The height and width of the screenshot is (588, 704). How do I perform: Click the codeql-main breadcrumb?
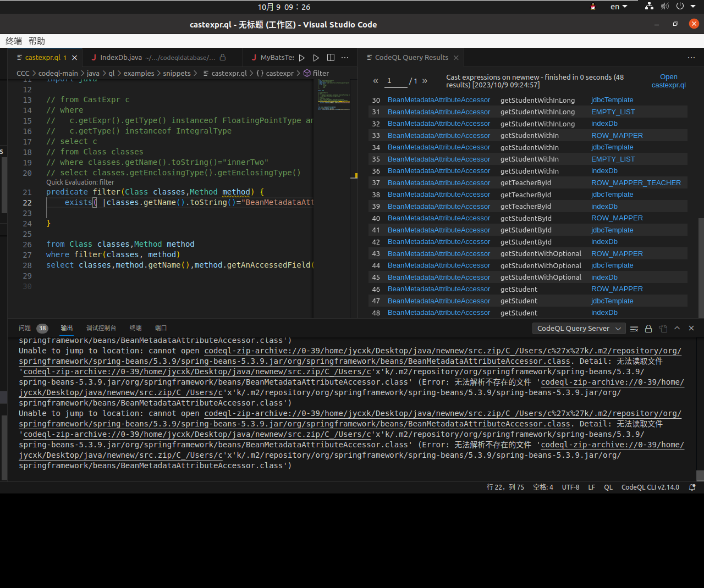58,73
